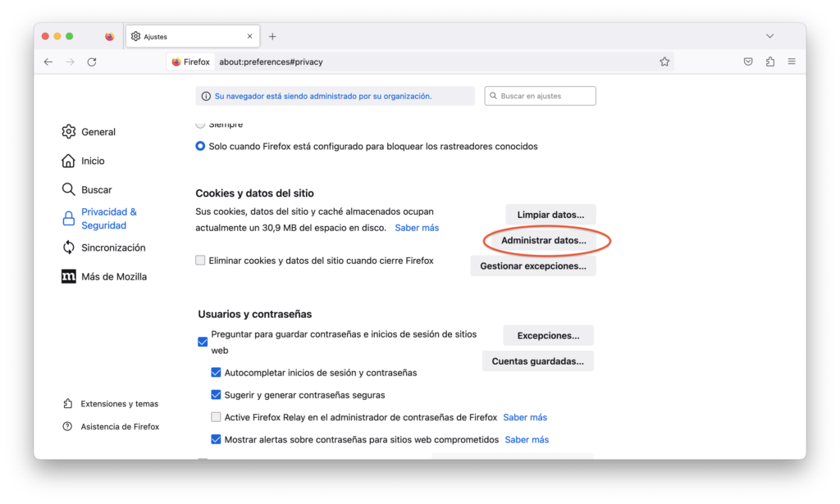The image size is (840, 504).
Task: Click the Firefox View pinned icon
Action: tap(110, 36)
